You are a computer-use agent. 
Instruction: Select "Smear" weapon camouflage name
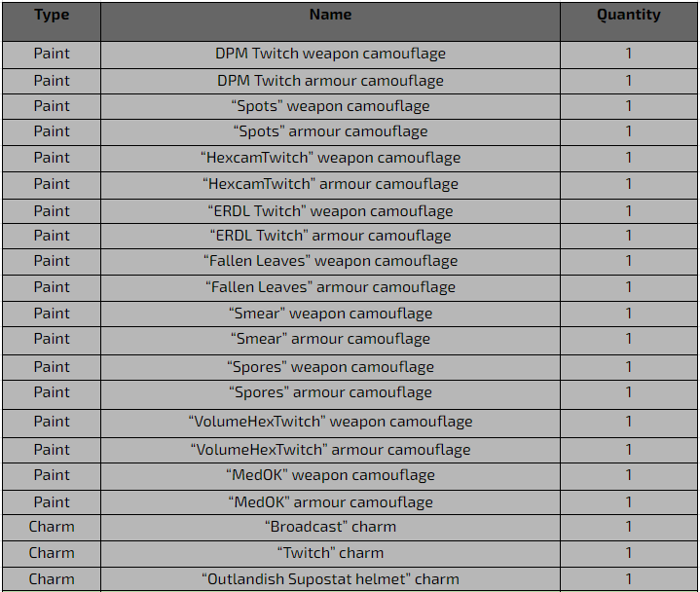pos(330,314)
